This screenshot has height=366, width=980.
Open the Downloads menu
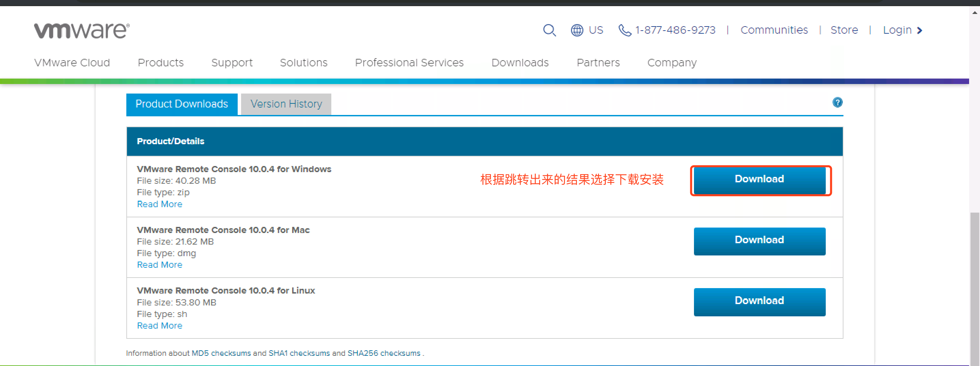520,62
